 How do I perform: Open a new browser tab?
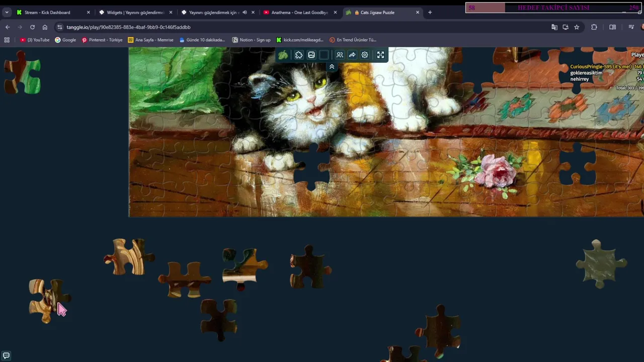click(x=430, y=12)
